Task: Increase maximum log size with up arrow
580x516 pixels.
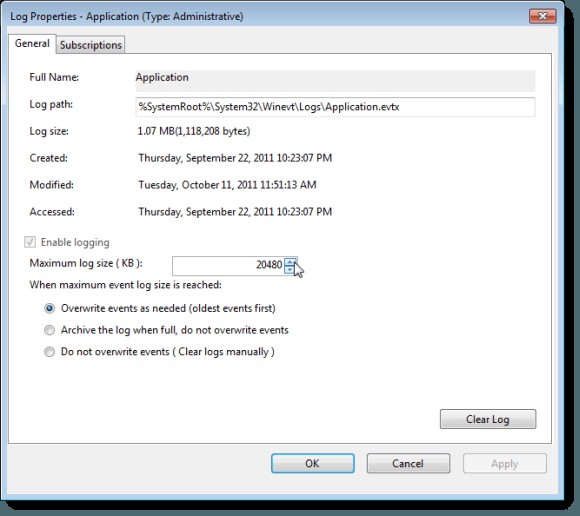Action: tap(290, 262)
